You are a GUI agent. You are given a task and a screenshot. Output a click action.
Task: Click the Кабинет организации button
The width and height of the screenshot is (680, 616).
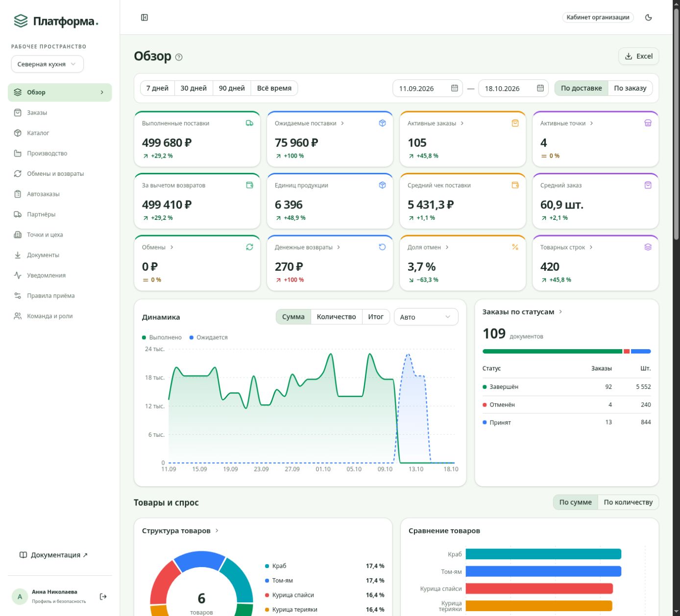(x=598, y=18)
